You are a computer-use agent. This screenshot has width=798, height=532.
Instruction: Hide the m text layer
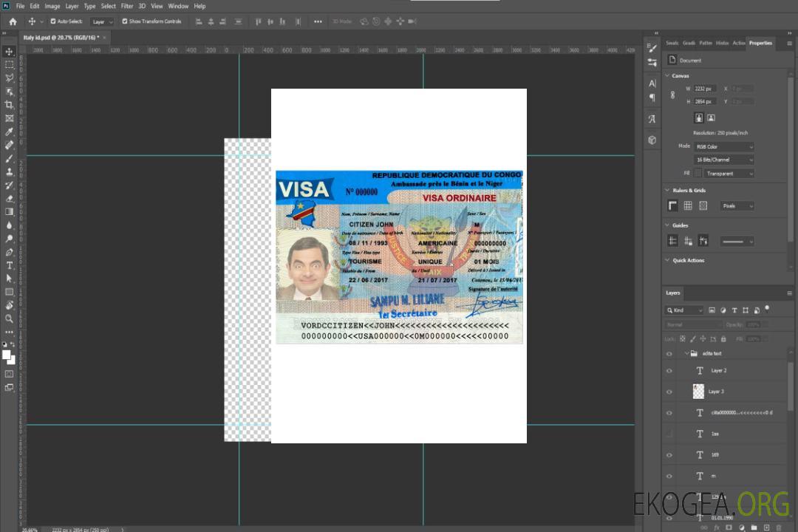669,477
